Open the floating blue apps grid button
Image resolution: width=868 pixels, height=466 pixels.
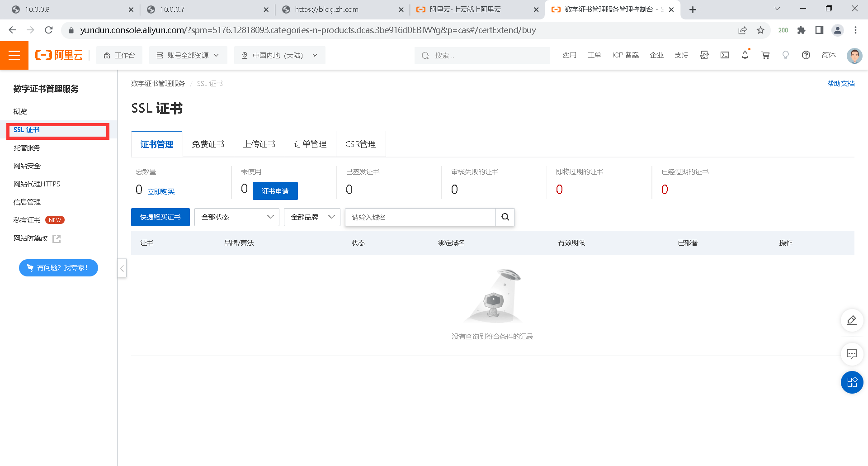[x=852, y=382]
